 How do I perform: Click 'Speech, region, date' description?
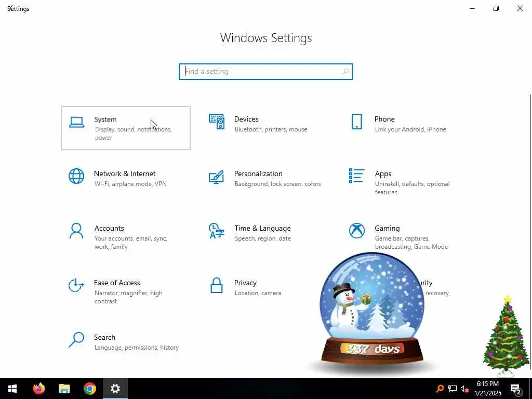(262, 238)
